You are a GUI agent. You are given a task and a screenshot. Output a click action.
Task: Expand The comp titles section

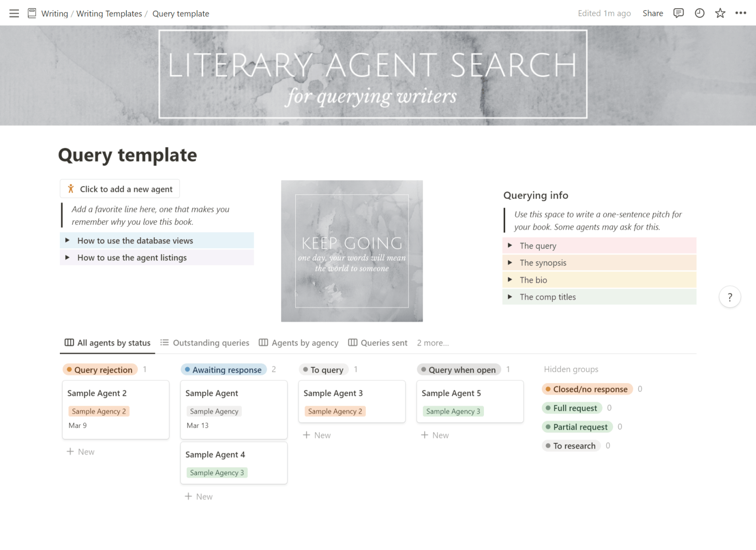click(510, 297)
